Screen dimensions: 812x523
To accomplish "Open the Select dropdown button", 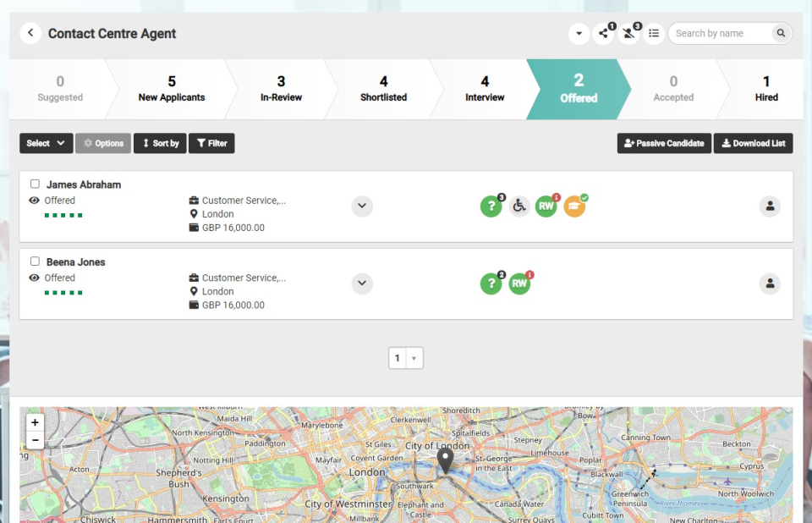I will click(46, 144).
